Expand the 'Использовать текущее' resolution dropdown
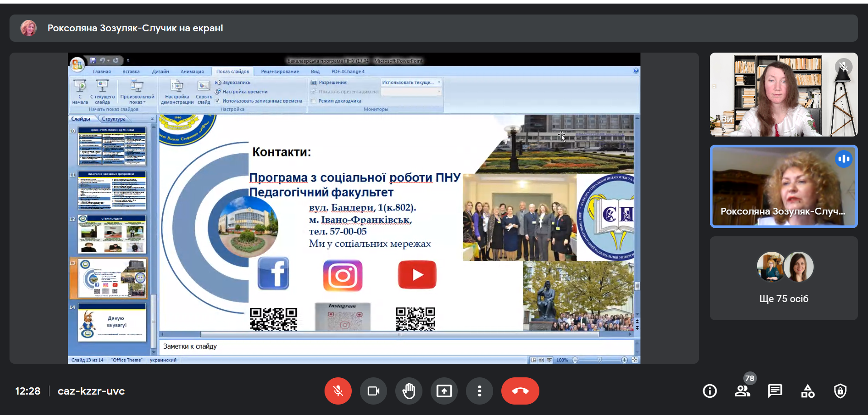The width and height of the screenshot is (868, 415). click(439, 83)
